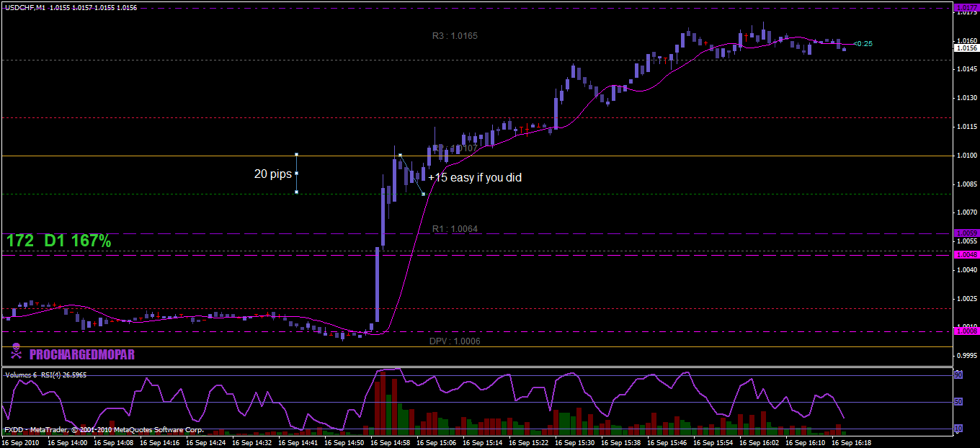Click the '<0:25' candle countdown timer
Screen dimensions: 980x448
click(863, 43)
